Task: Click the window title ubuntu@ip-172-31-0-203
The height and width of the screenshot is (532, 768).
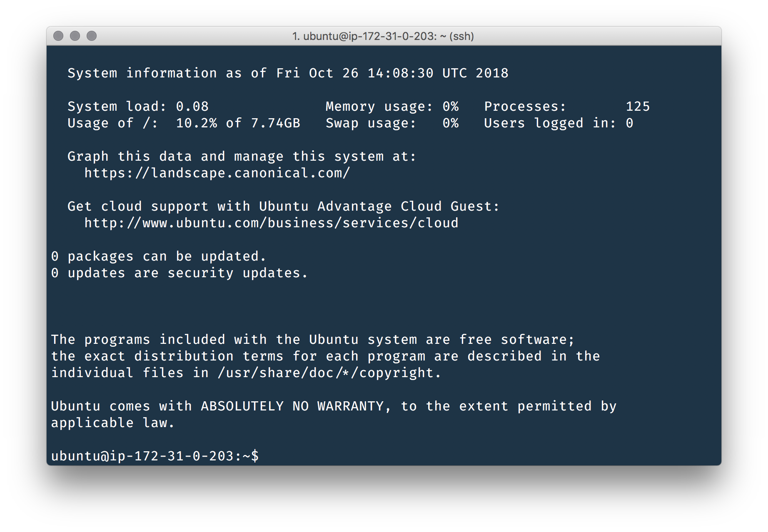Action: pos(383,36)
